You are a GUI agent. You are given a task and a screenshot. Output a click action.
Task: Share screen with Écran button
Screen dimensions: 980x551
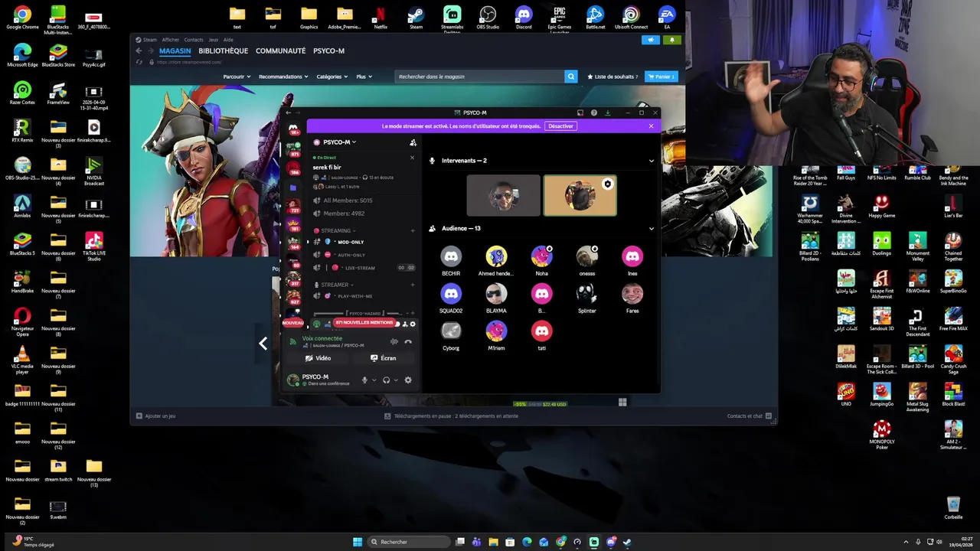384,358
